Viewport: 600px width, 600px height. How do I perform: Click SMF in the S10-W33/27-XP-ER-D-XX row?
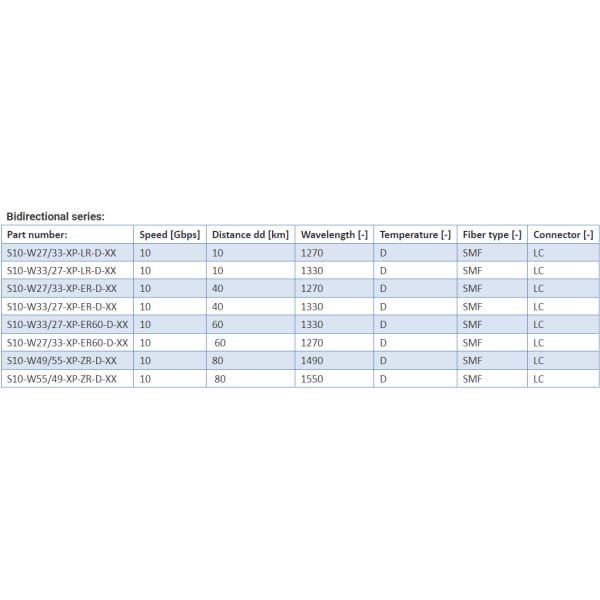[x=472, y=307]
